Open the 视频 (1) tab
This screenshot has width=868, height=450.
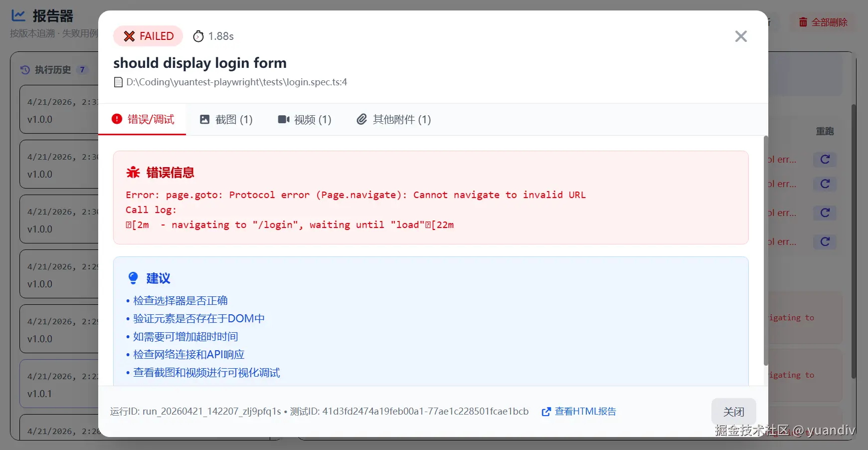[304, 120]
